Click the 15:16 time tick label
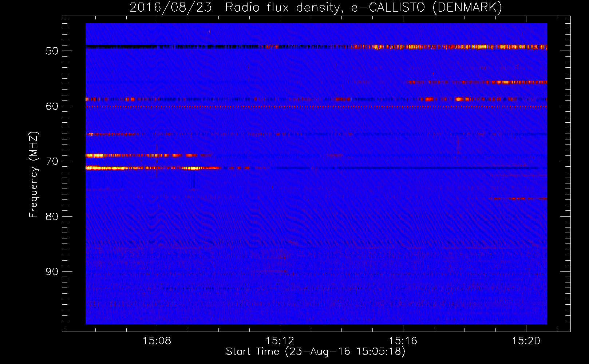 pyautogui.click(x=403, y=341)
